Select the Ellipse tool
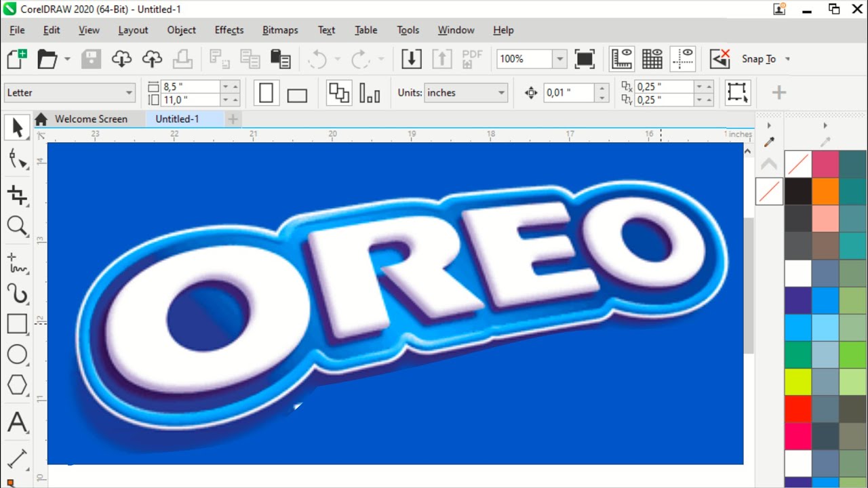The height and width of the screenshot is (488, 868). (17, 354)
